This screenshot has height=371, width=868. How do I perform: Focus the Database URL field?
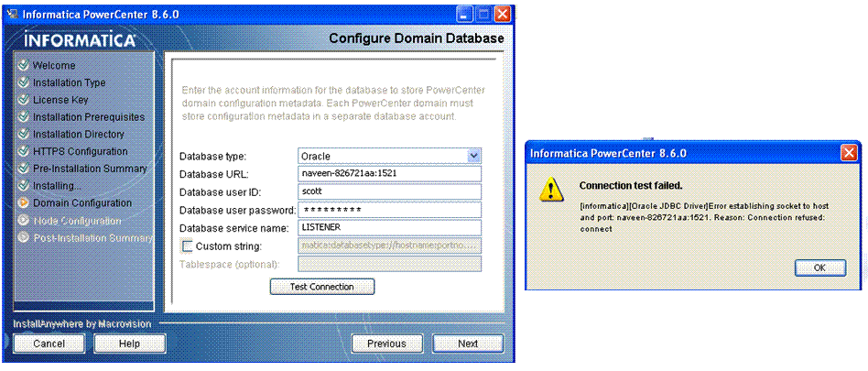[390, 173]
